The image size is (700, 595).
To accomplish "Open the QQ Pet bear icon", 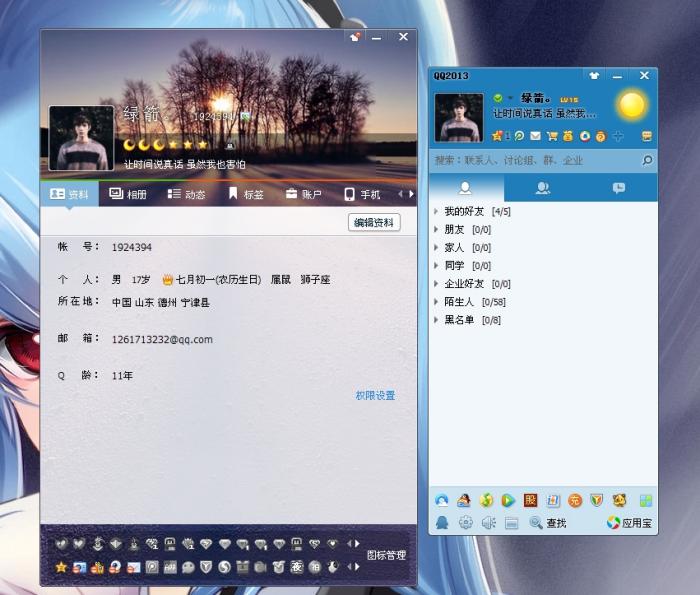I will (620, 500).
